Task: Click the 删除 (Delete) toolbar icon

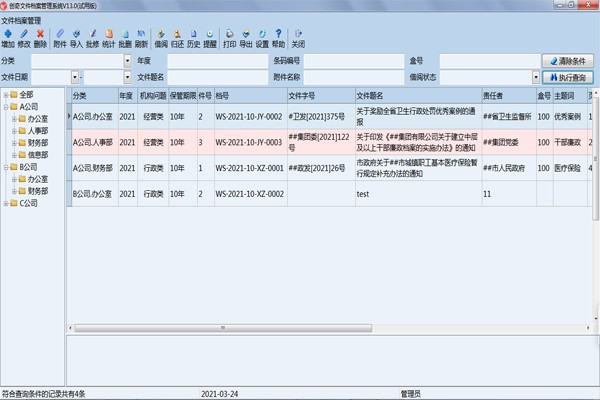Action: 40,38
